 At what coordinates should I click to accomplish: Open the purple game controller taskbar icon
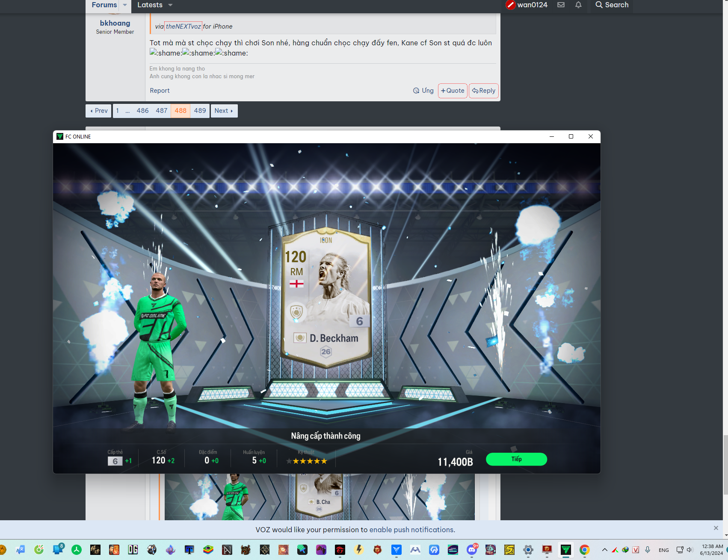(x=321, y=550)
